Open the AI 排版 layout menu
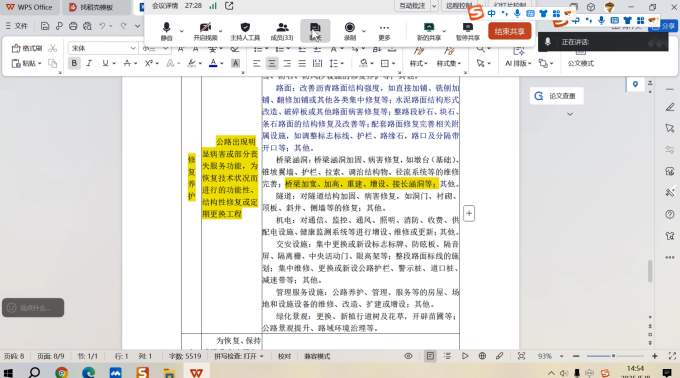680x378 pixels. tap(518, 63)
